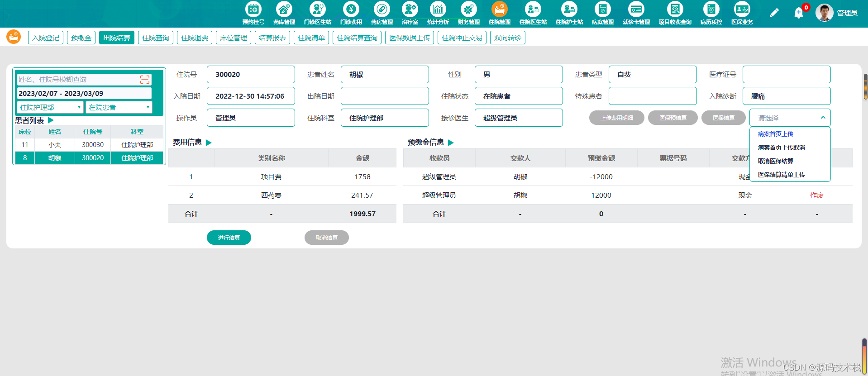The height and width of the screenshot is (376, 868).
Task: Switch to 床位管理 tab
Action: [234, 38]
